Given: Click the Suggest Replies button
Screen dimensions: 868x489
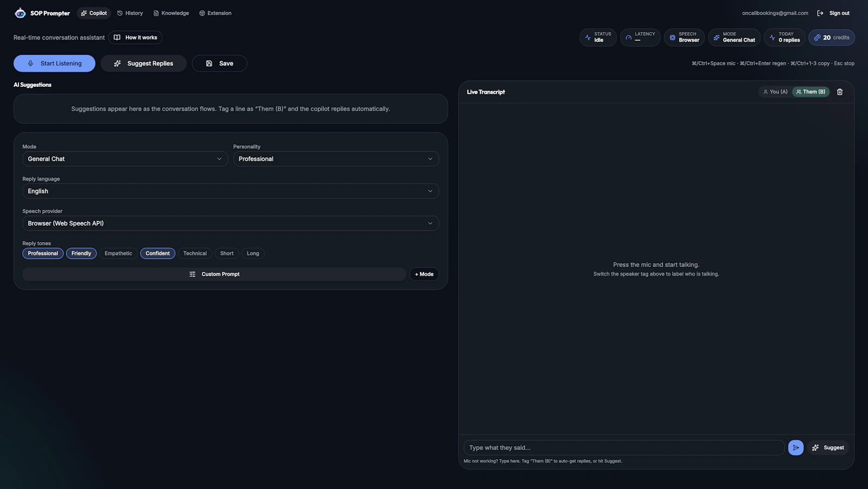Looking at the screenshot, I should click(x=144, y=63).
